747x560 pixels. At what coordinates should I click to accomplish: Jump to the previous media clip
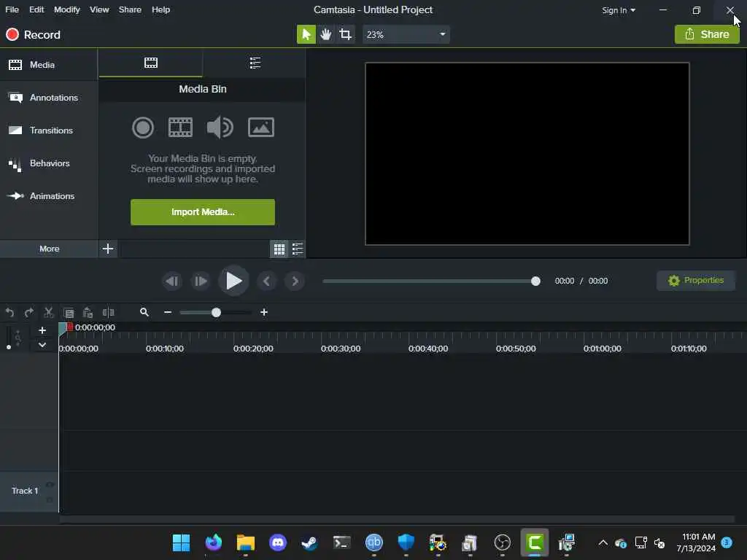(267, 281)
